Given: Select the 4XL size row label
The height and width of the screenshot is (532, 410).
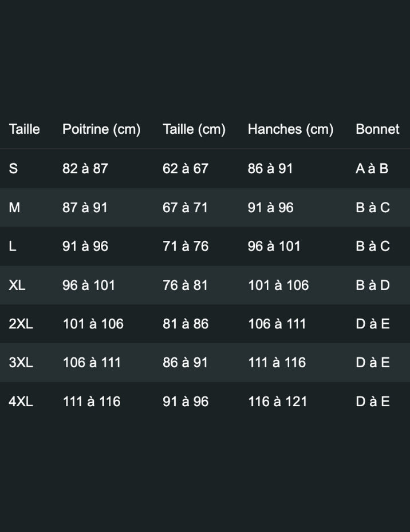Looking at the screenshot, I should click(21, 402).
